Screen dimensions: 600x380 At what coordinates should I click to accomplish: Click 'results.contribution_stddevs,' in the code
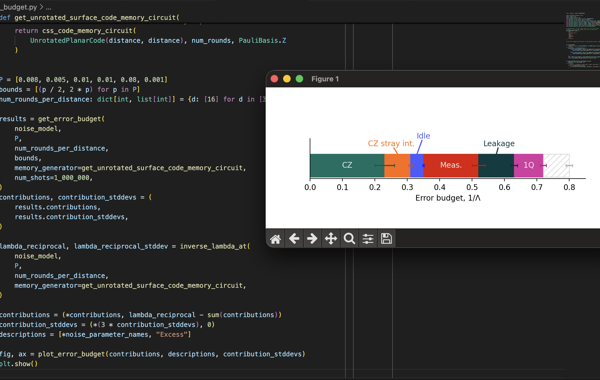pyautogui.click(x=71, y=217)
